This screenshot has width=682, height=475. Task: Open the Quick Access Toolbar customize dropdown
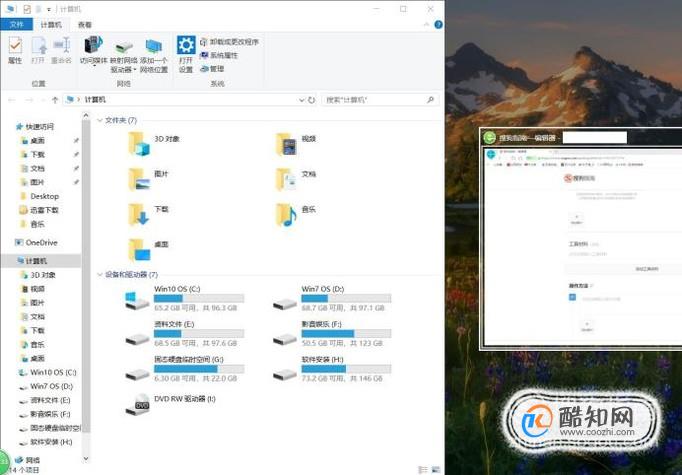click(x=49, y=9)
